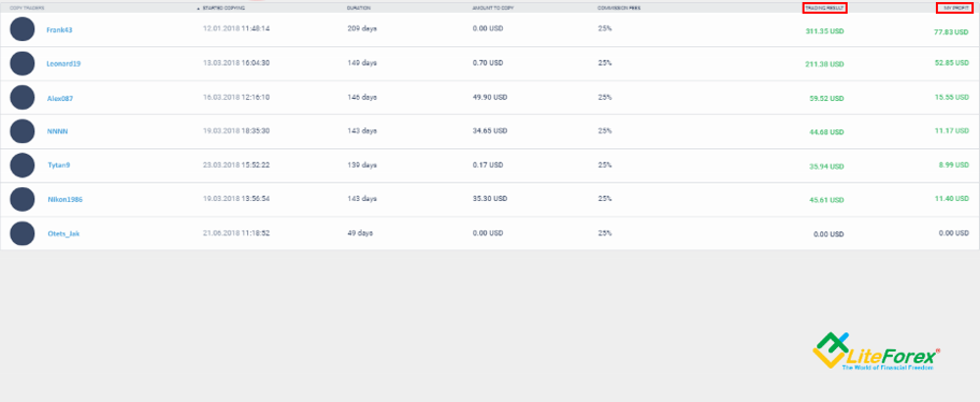Open the Nikon1986 trader link
Screen dimensions: 980x402
pos(65,199)
